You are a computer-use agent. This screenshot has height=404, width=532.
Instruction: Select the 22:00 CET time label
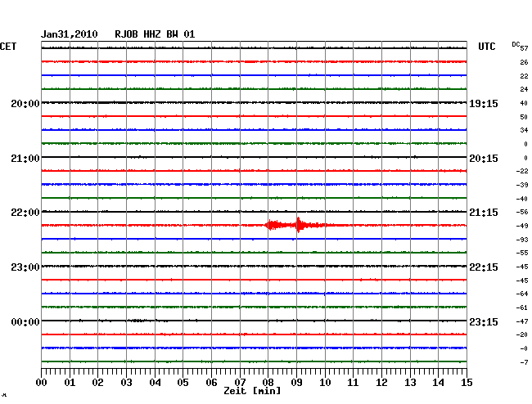[x=25, y=213]
